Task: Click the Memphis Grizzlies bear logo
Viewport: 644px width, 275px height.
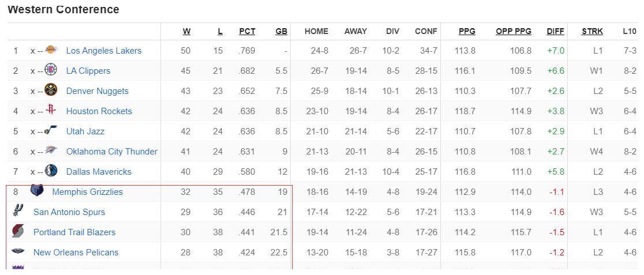Action: [37, 190]
